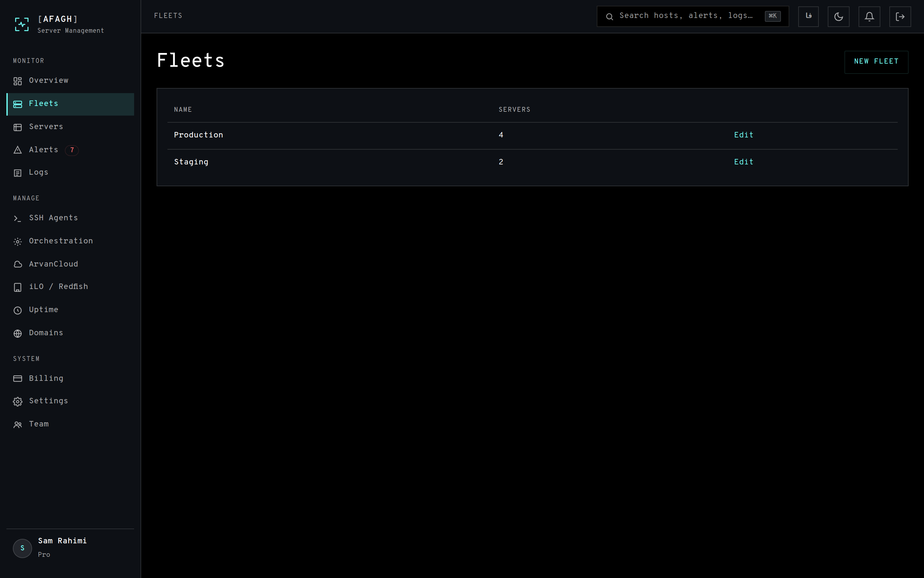
Task: Click the ⌘K shortcut badge
Action: coord(773,16)
